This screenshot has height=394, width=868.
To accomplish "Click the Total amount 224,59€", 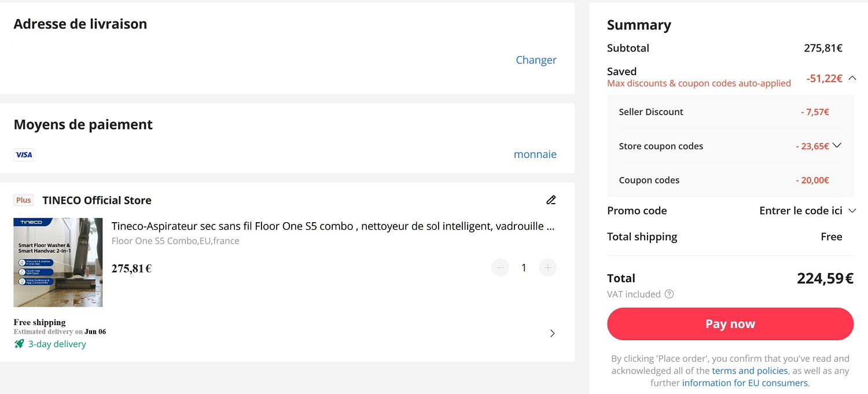I will (x=825, y=279).
